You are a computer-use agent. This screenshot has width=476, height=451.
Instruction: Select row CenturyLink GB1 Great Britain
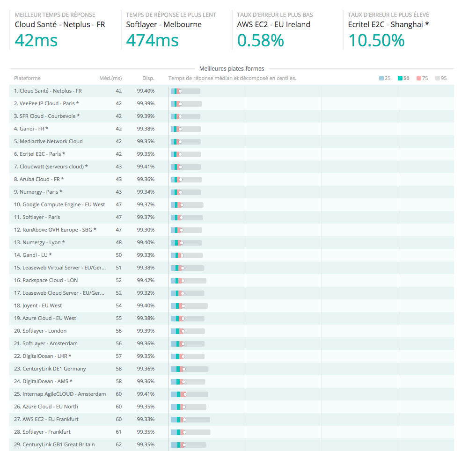pyautogui.click(x=232, y=444)
